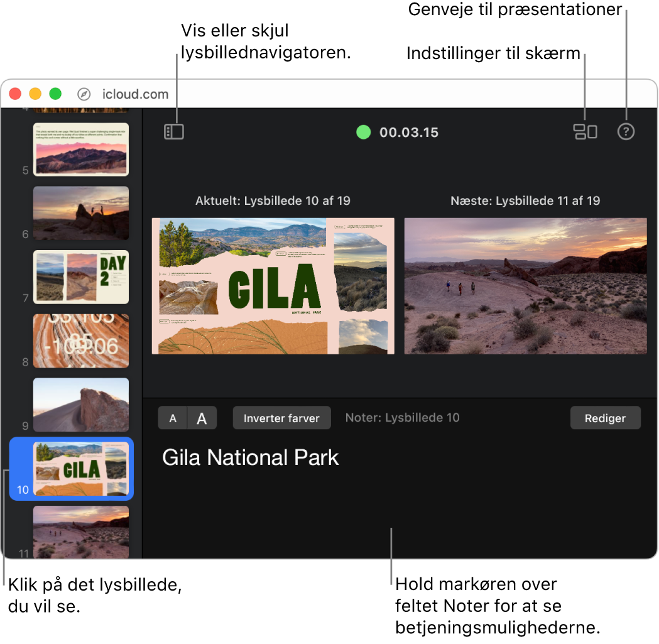The image size is (659, 644).
Task: Toggle Inverter farver for the notes
Action: (x=281, y=418)
